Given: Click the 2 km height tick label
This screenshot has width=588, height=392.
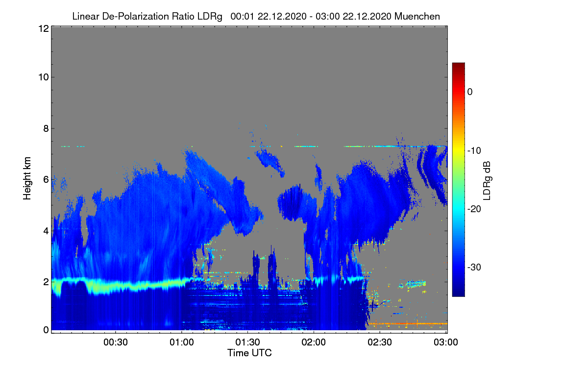Looking at the screenshot, I should [46, 281].
